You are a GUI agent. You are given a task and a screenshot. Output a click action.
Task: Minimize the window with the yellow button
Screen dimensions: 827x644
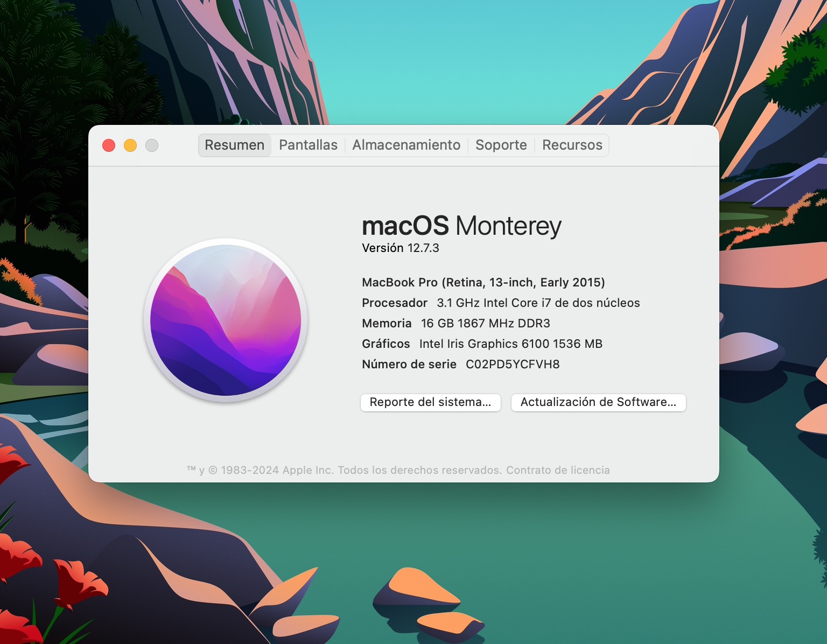[130, 145]
